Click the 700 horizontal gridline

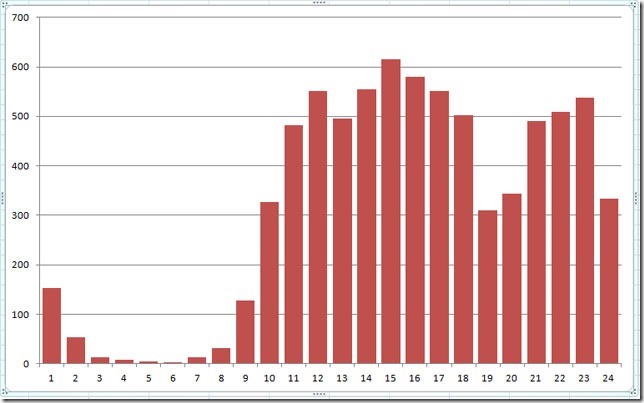pos(330,18)
